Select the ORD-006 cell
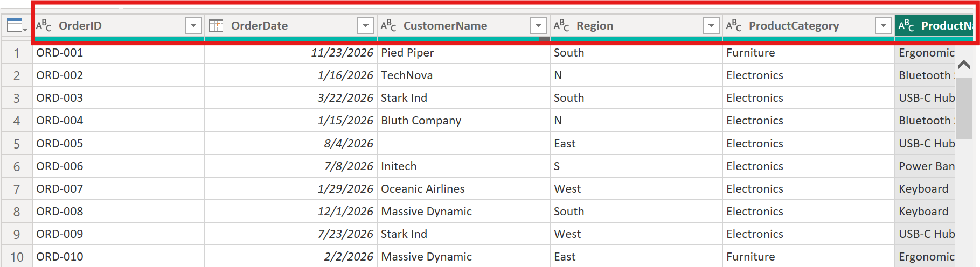 point(119,166)
